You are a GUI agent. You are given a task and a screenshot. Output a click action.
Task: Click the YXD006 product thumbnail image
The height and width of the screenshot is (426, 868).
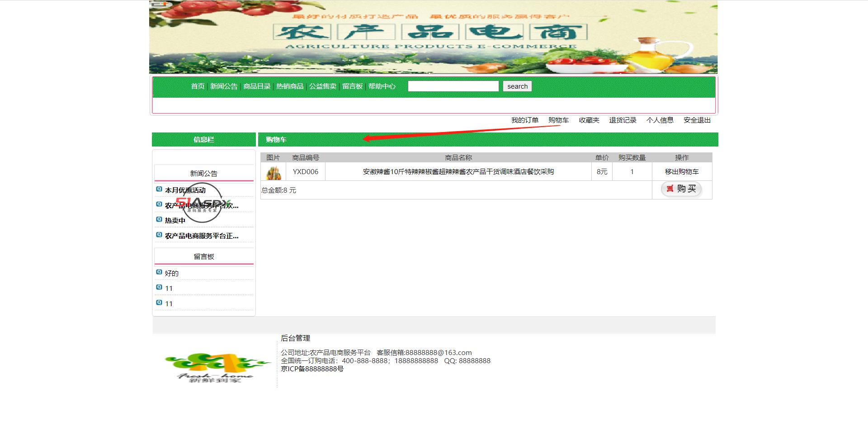point(274,172)
